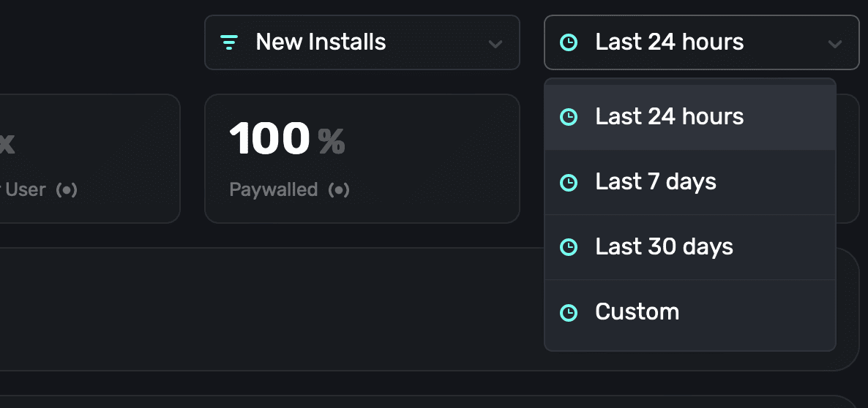Select Last 24 hours from the menu

tap(669, 117)
